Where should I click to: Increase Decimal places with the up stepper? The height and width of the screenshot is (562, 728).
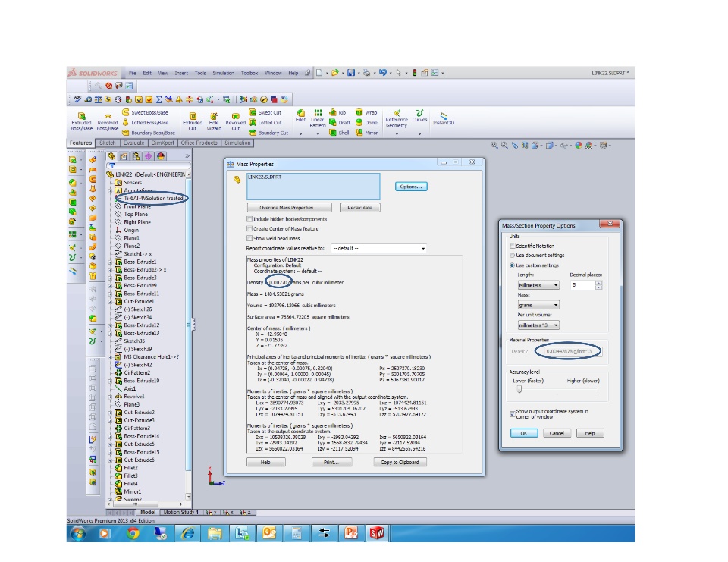(x=598, y=283)
